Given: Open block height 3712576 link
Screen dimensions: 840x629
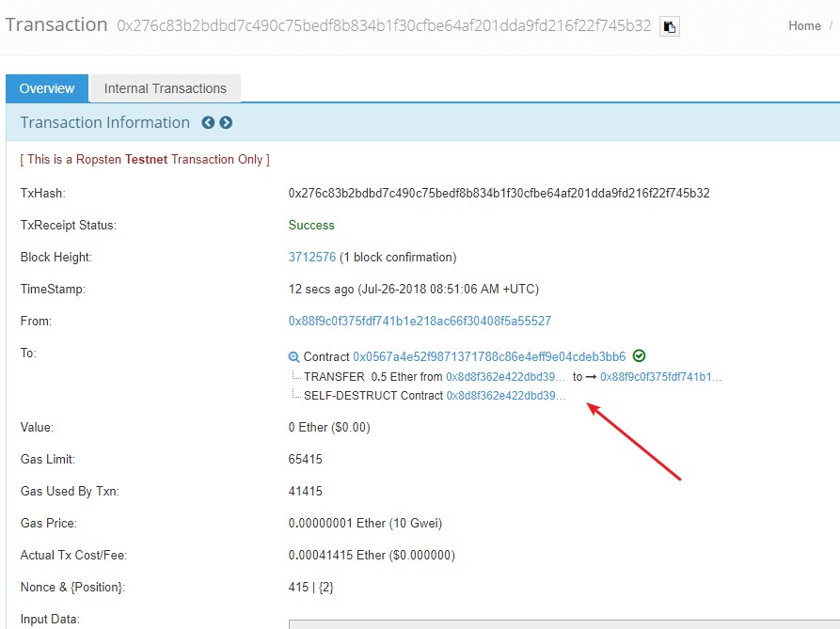Looking at the screenshot, I should click(312, 257).
